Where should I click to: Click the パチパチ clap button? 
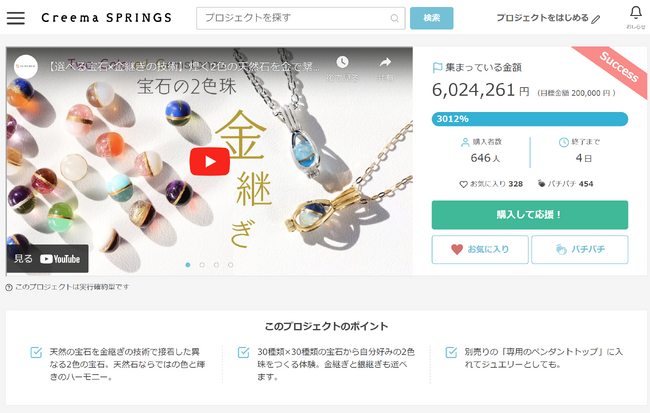[x=580, y=249]
